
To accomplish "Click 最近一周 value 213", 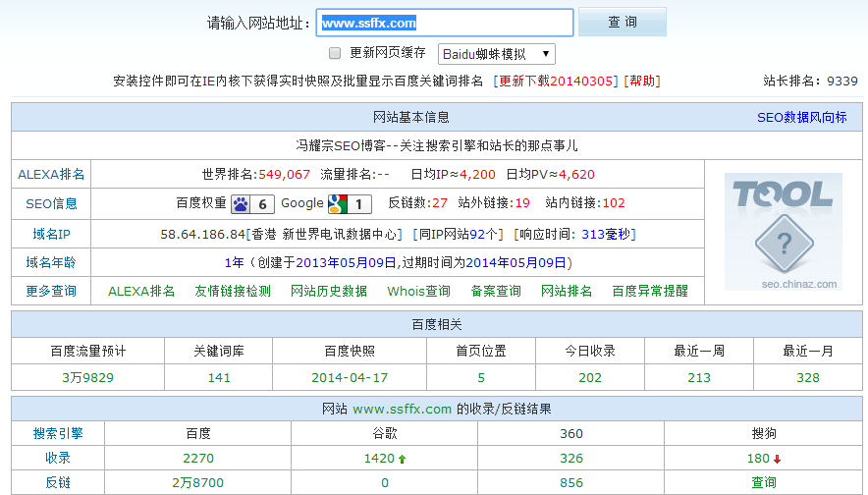I will click(698, 377).
